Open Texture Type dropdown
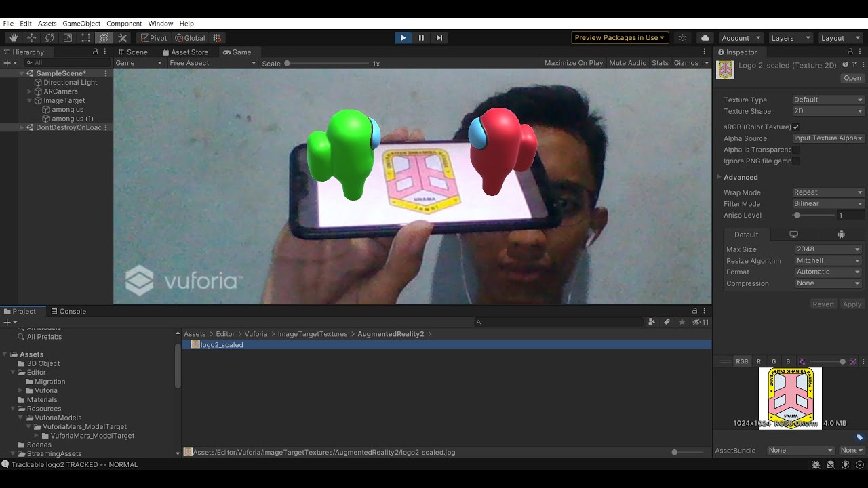This screenshot has height=488, width=868. [828, 100]
